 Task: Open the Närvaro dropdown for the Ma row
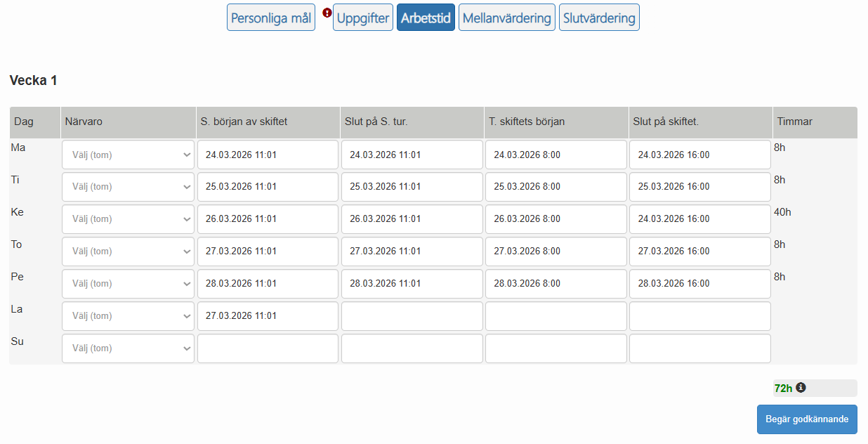pos(127,154)
